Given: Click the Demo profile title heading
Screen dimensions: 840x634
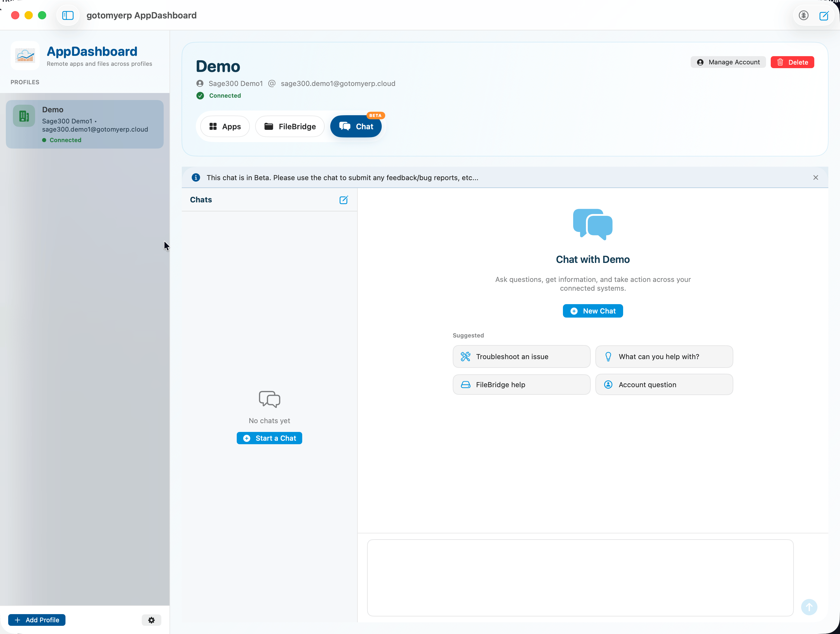Looking at the screenshot, I should (x=218, y=66).
